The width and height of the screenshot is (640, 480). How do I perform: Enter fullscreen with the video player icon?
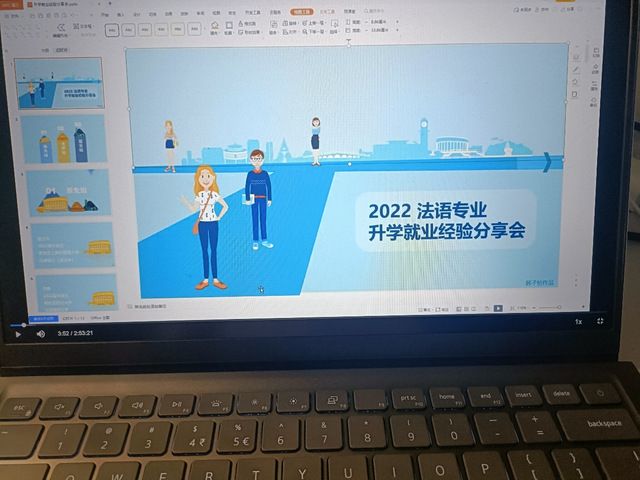point(600,321)
